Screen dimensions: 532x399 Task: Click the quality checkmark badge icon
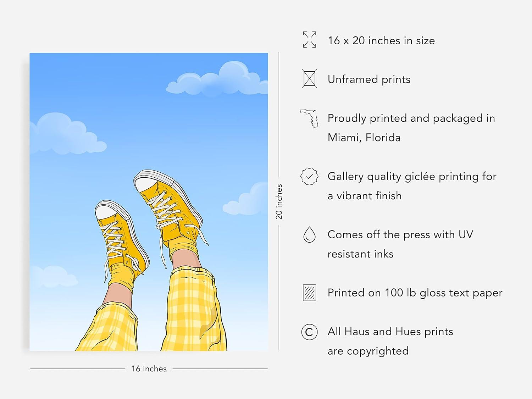click(309, 176)
